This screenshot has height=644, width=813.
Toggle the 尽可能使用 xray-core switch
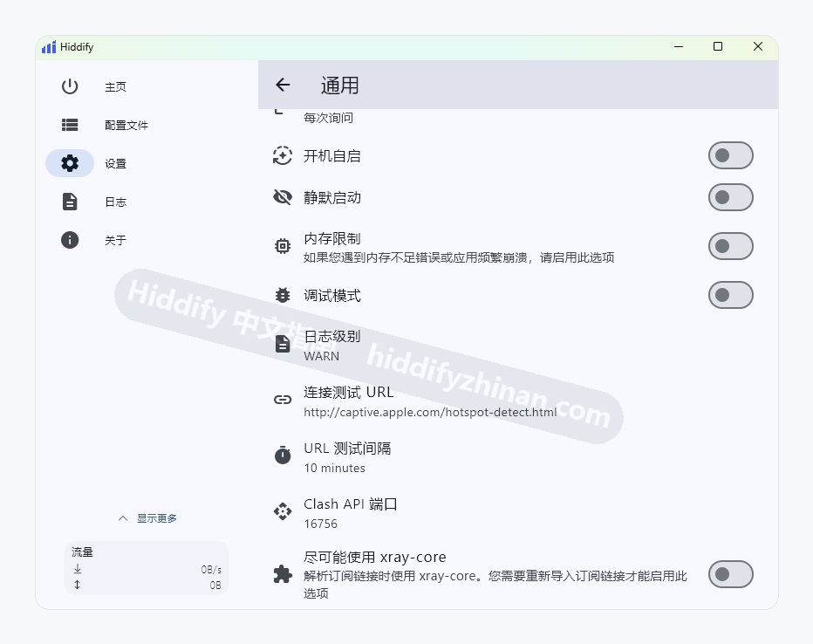pyautogui.click(x=730, y=574)
